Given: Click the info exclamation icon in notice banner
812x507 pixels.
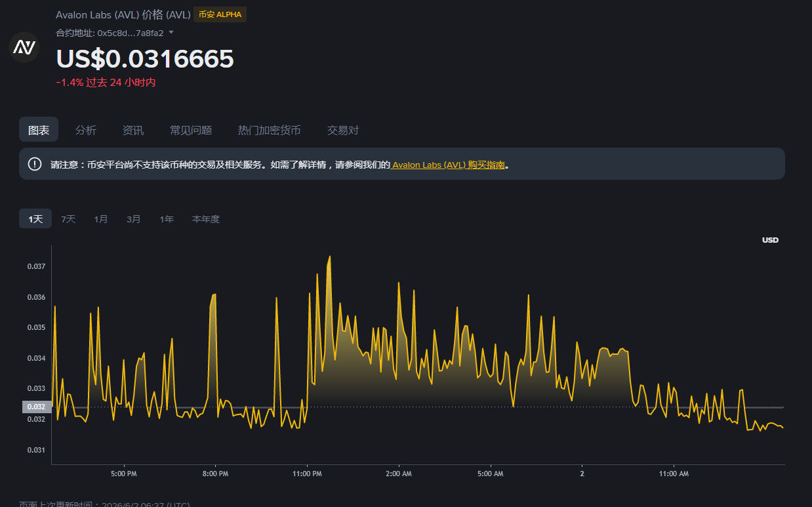Looking at the screenshot, I should (x=35, y=164).
